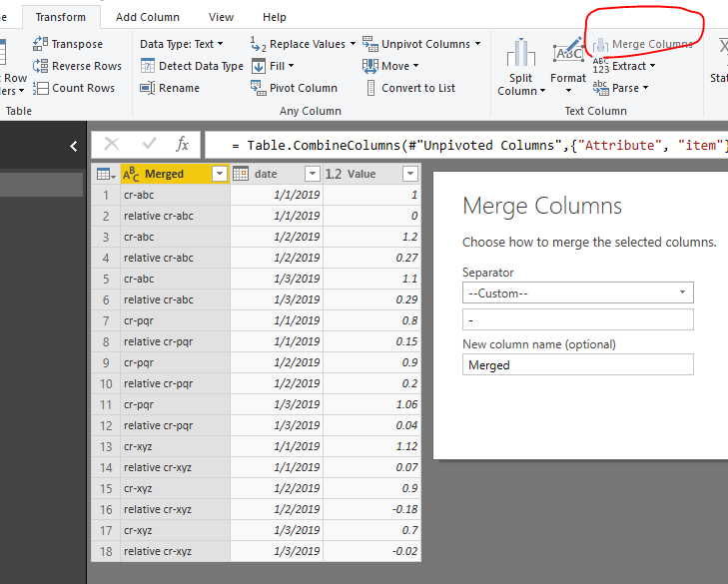Viewport: 728px width, 584px height.
Task: Click the formula bar text
Action: coord(477,146)
